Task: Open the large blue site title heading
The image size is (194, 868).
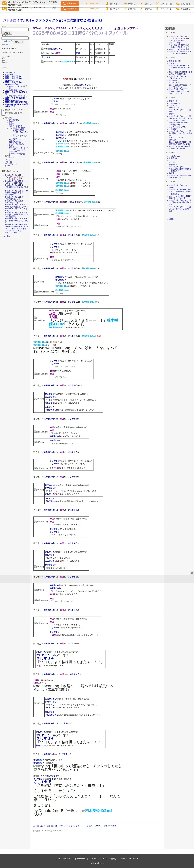Action: pyautogui.click(x=52, y=20)
